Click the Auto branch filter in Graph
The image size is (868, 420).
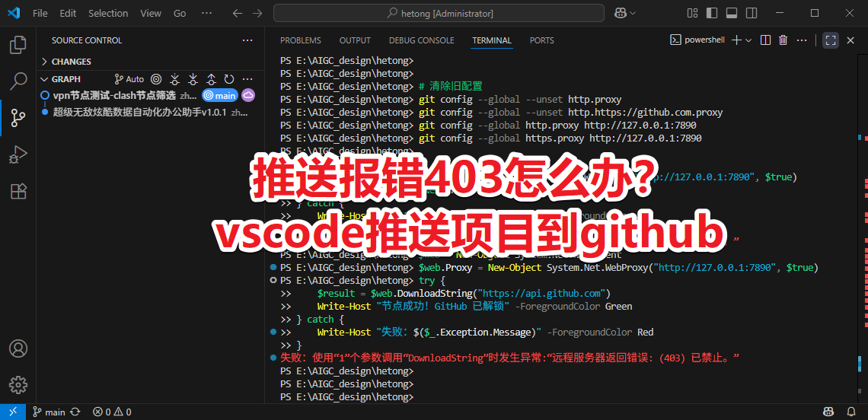pyautogui.click(x=129, y=79)
